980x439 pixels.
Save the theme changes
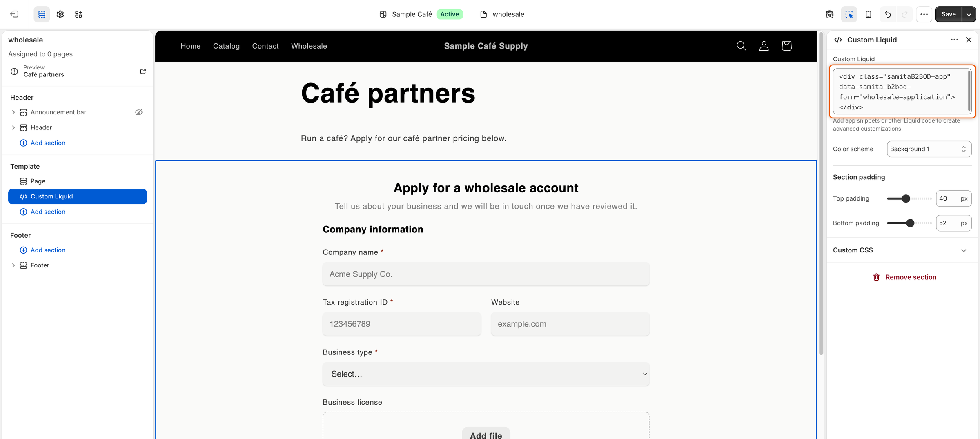tap(948, 14)
